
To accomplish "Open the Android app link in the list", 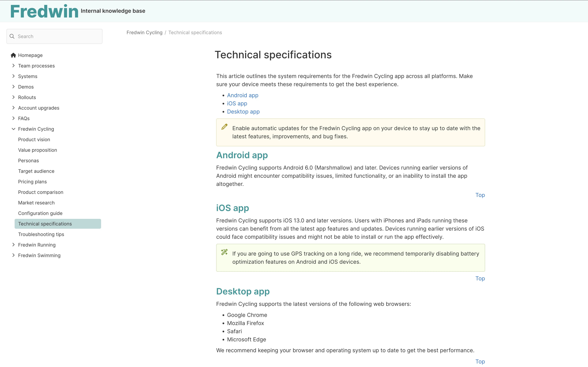I will (x=242, y=95).
